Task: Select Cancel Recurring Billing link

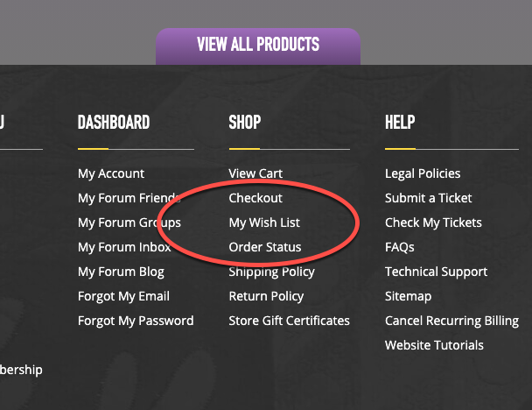Action: 458,321
